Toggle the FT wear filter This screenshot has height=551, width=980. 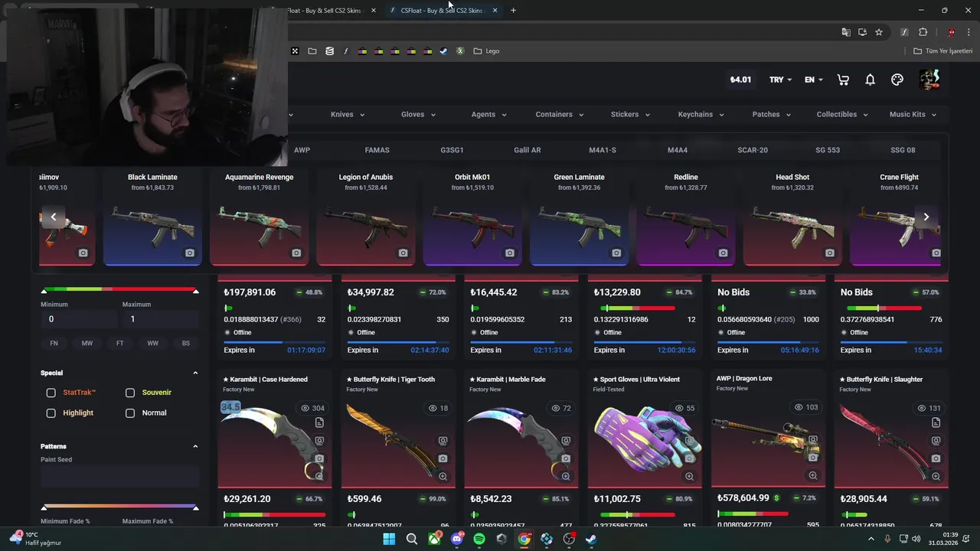tap(120, 344)
